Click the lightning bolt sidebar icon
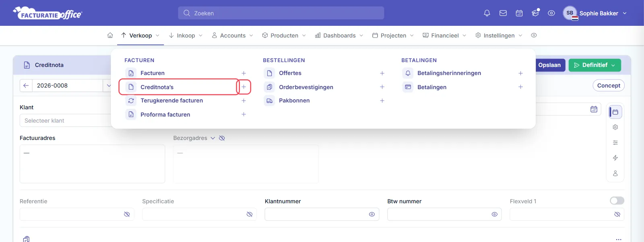This screenshot has height=242, width=644. tap(615, 158)
